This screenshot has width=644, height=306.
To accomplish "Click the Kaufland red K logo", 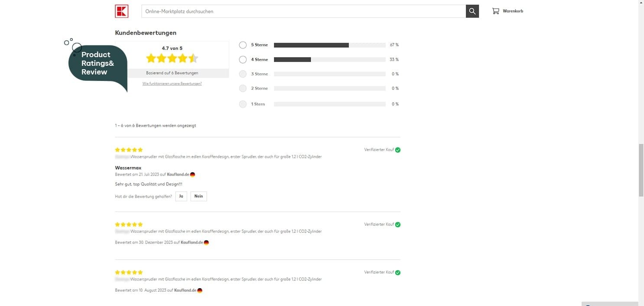I will [x=121, y=11].
